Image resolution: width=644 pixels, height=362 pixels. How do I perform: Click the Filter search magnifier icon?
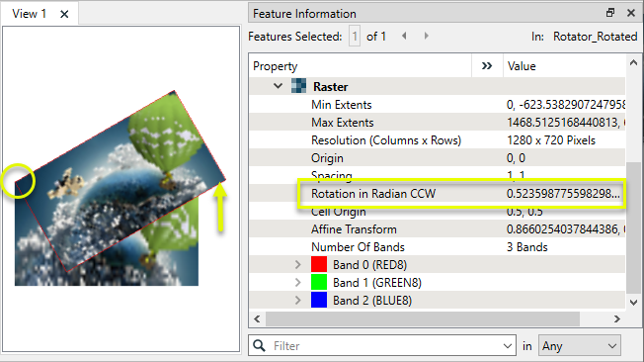(259, 345)
